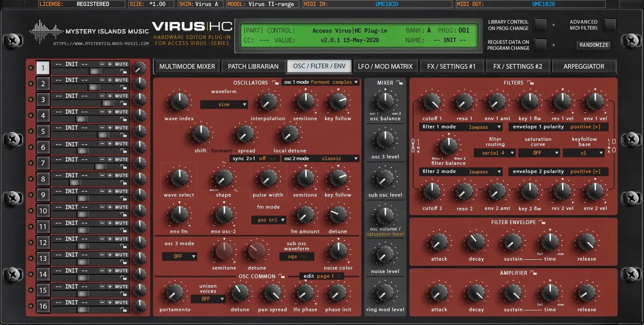This screenshot has height=325, width=644.
Task: Click the wave index knob
Action: [x=179, y=102]
